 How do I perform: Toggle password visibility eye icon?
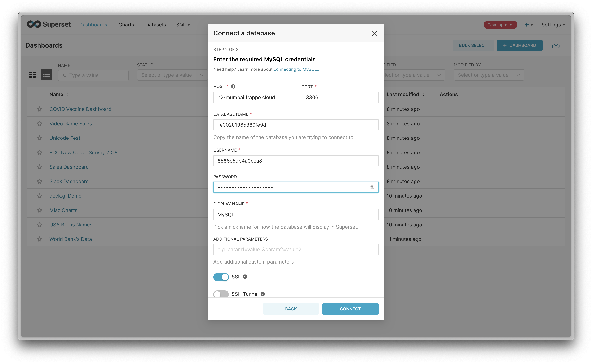click(x=371, y=187)
